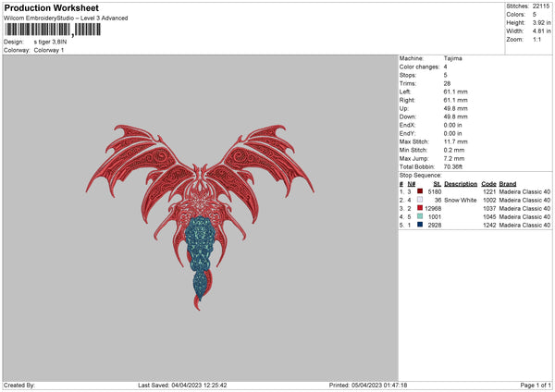Click the Last Saved timestamp in the footer
The width and height of the screenshot is (555, 392).
[x=182, y=386]
